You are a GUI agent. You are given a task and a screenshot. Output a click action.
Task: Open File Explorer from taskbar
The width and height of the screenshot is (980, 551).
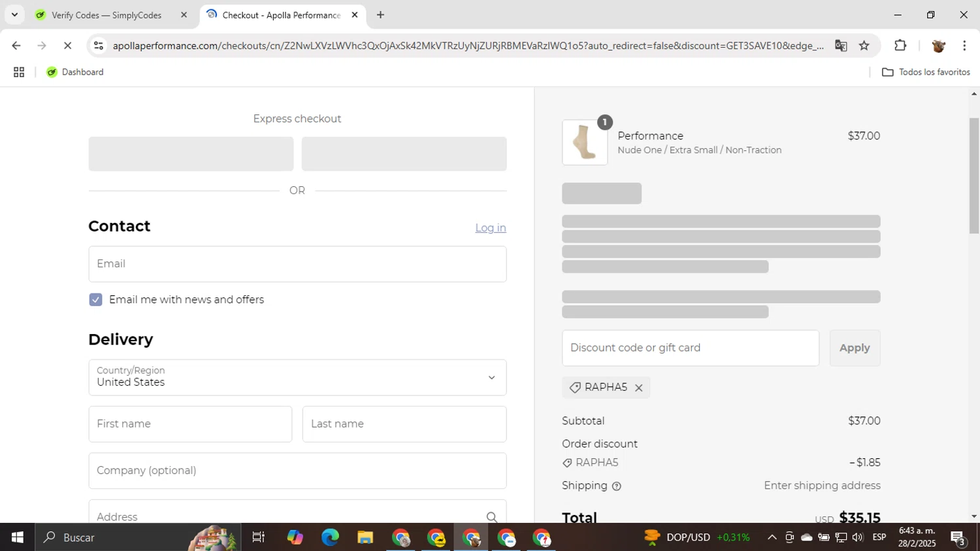click(365, 537)
